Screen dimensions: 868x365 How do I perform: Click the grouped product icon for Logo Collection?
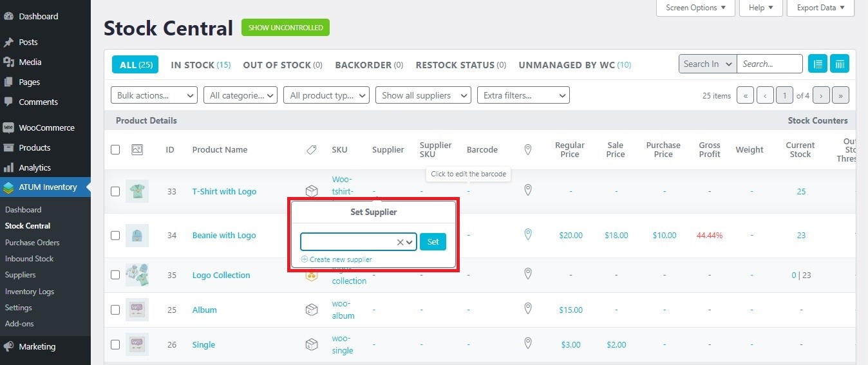click(311, 276)
